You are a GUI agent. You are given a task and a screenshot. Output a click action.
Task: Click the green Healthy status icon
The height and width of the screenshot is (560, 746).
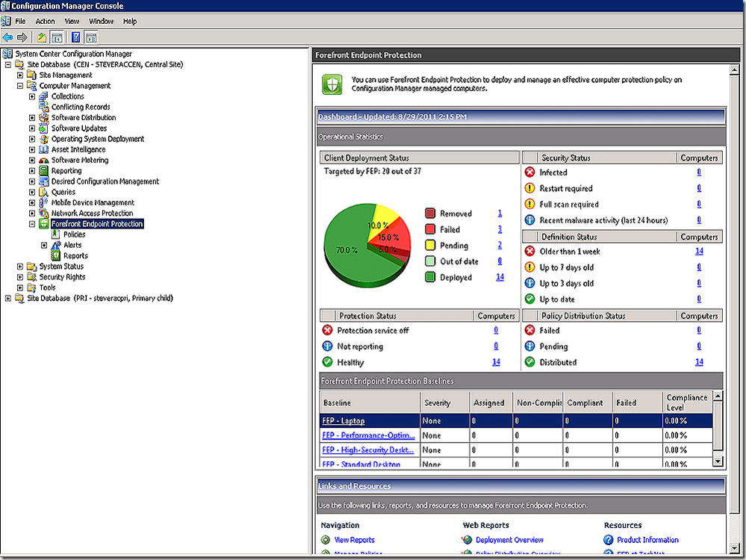[327, 362]
